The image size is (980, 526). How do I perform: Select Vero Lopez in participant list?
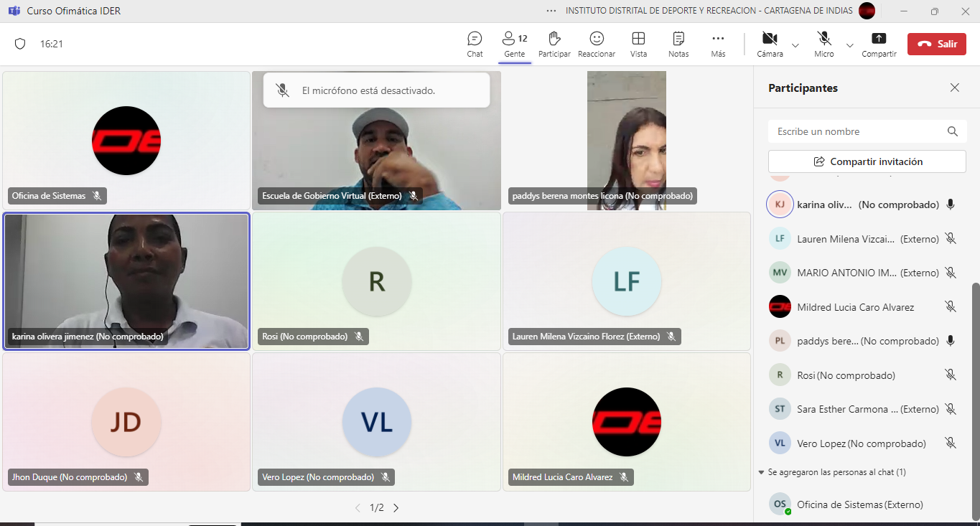click(x=862, y=443)
